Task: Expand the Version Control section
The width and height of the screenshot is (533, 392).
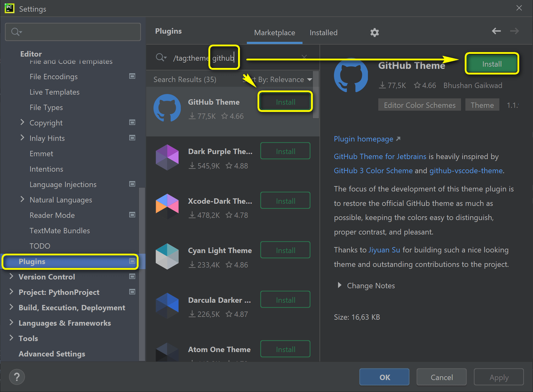Action: [11, 276]
